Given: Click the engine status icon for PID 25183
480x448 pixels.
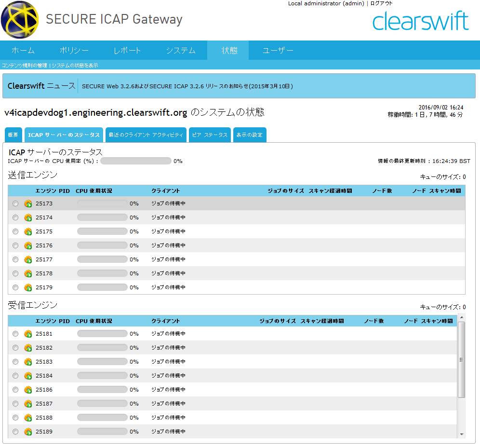Looking at the screenshot, I should pyautogui.click(x=28, y=362).
